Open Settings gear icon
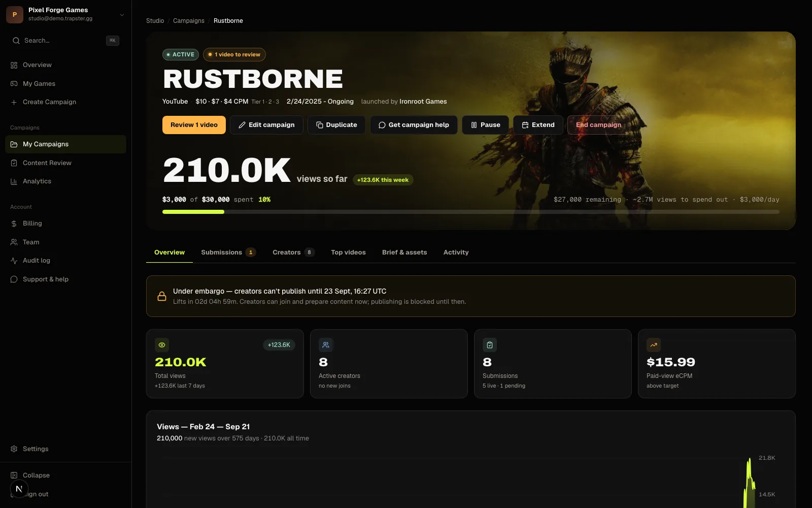Image resolution: width=812 pixels, height=508 pixels. (x=14, y=449)
